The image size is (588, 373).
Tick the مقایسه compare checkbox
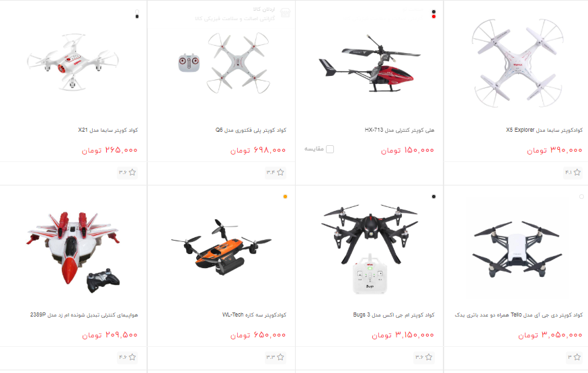tap(330, 149)
